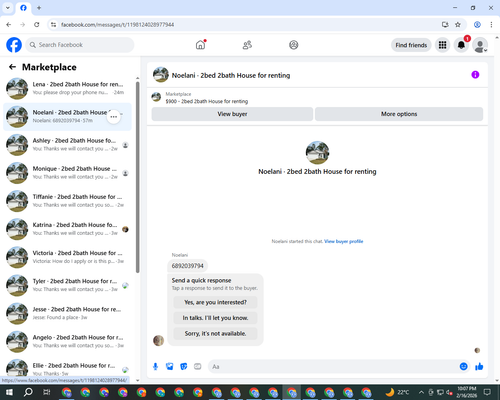Open the Friends icon in top navigation
The width and height of the screenshot is (500, 400).
point(247,45)
